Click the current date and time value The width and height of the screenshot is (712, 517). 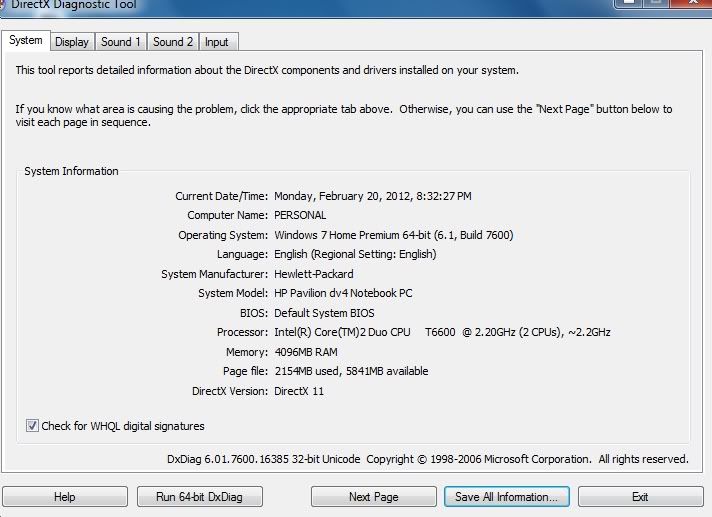pyautogui.click(x=372, y=196)
